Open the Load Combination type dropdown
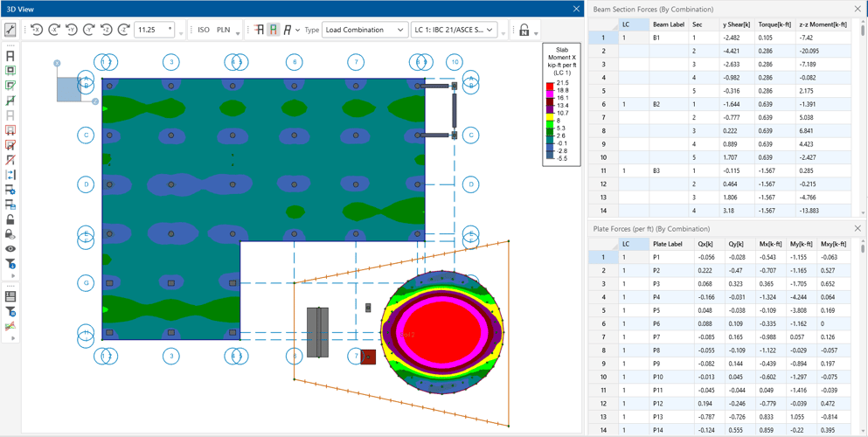Screen dimensions: 868x437 (x=365, y=30)
